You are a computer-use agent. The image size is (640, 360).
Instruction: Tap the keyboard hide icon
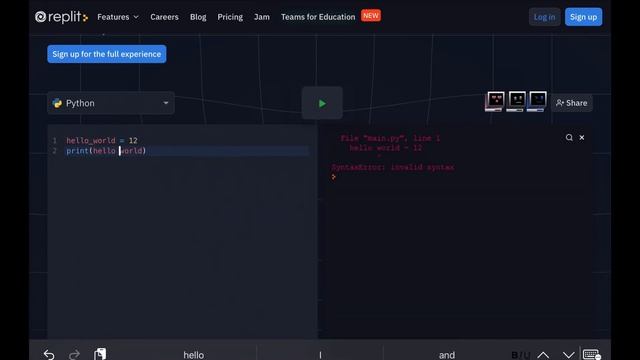tap(592, 354)
